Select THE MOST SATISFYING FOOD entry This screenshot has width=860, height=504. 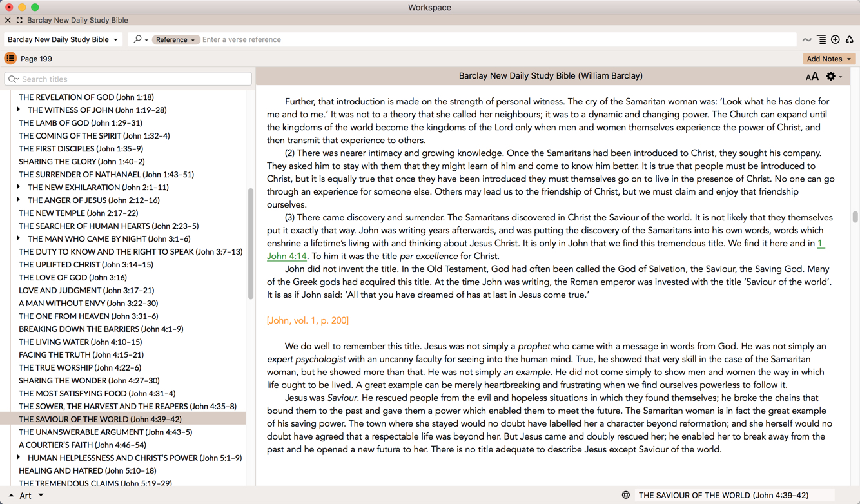click(x=97, y=394)
